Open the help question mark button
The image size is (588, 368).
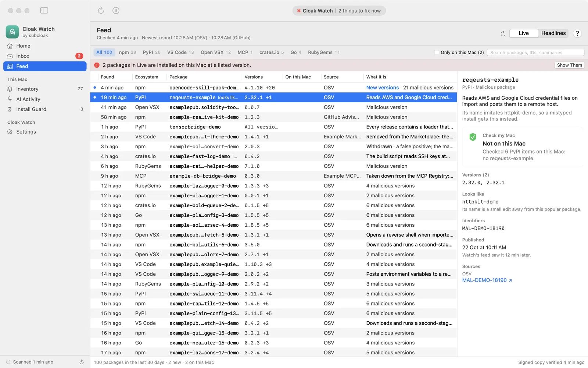(x=577, y=33)
